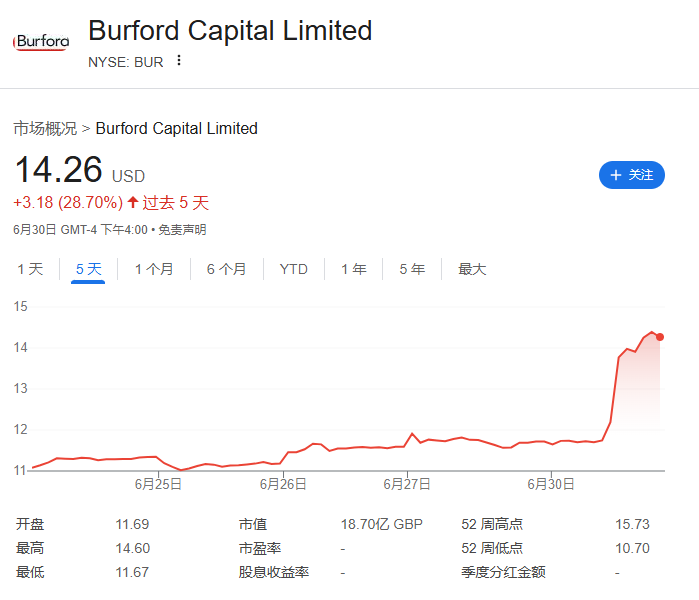
Task: Select the YTD range tab
Action: click(293, 269)
